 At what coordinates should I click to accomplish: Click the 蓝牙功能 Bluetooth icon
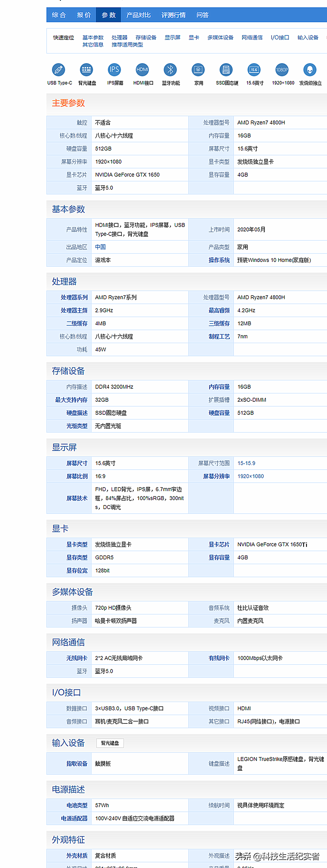coord(170,70)
